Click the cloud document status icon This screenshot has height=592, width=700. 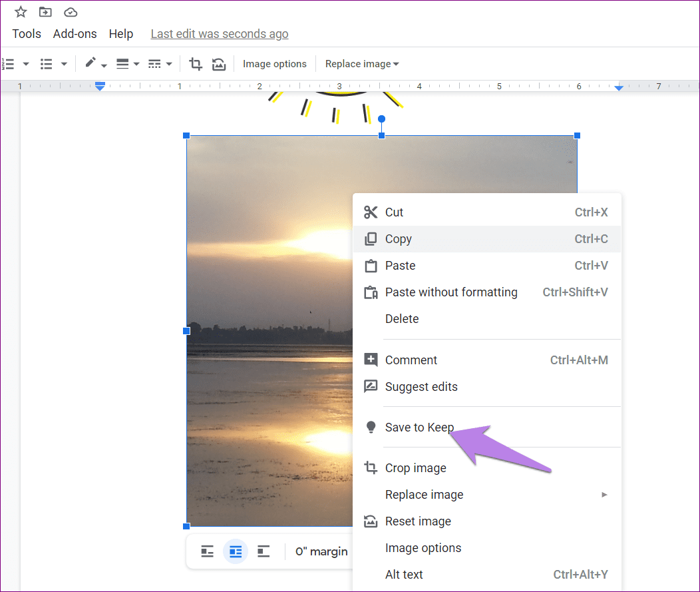tap(70, 11)
